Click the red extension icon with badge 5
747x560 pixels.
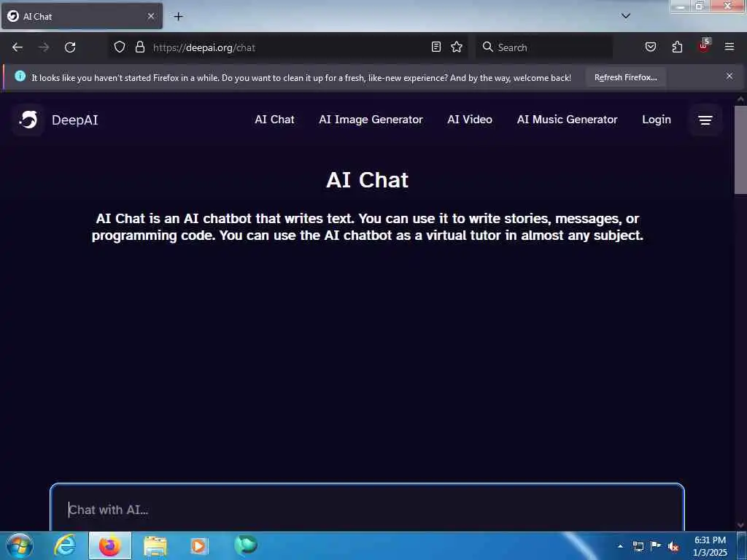[x=704, y=46]
